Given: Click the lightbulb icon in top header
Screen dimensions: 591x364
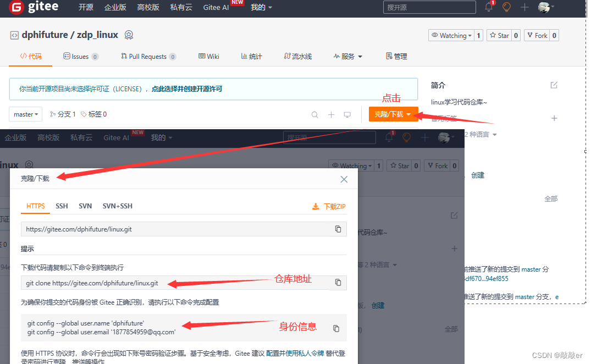Looking at the screenshot, I should coord(506,7).
